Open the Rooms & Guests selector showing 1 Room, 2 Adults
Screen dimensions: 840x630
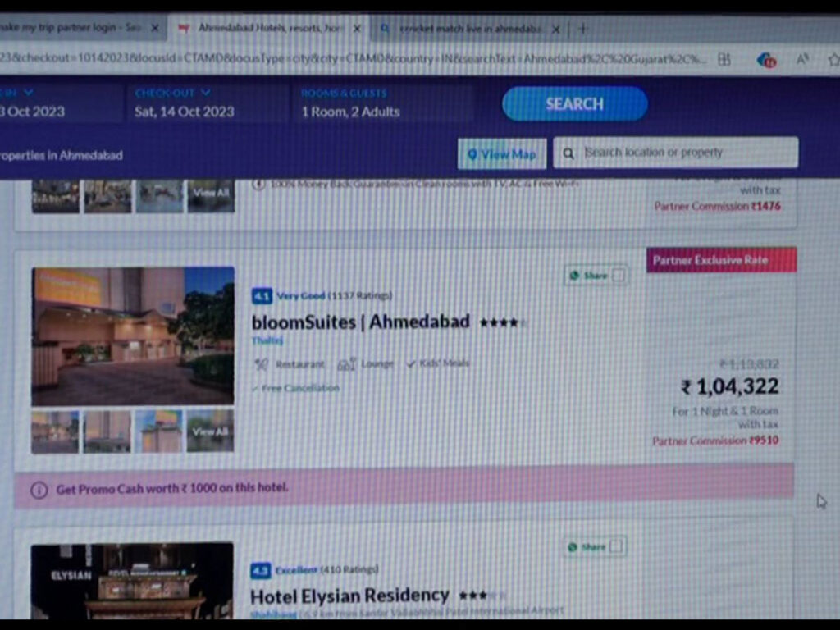382,103
